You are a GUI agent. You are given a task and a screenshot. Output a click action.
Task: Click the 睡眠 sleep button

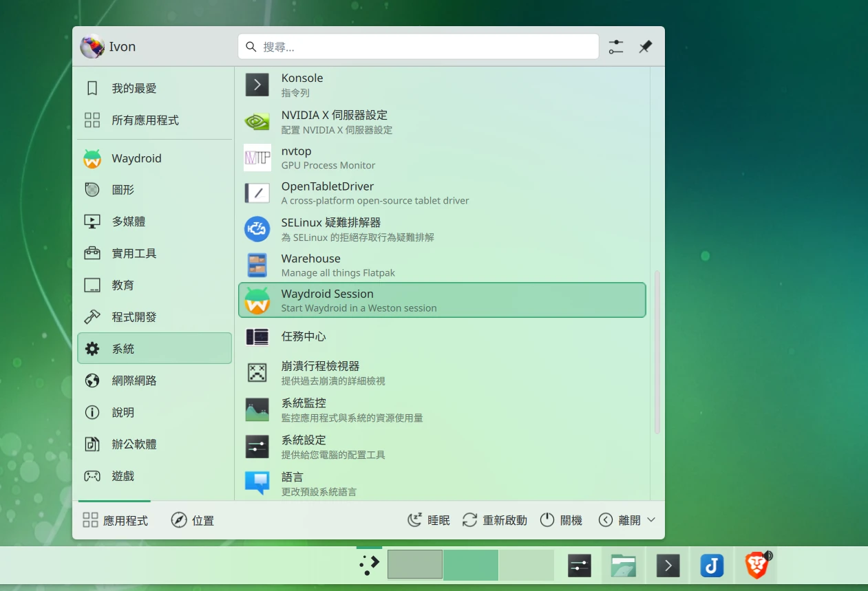[429, 520]
